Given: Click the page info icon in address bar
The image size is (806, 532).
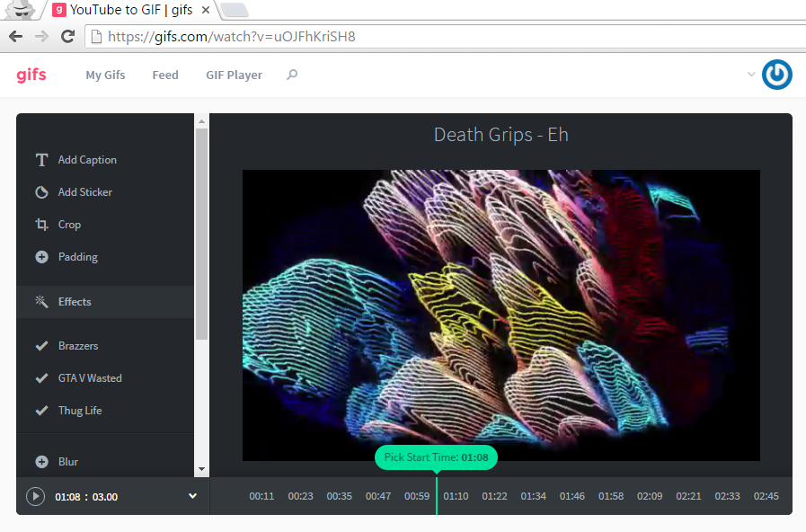Looking at the screenshot, I should point(96,37).
